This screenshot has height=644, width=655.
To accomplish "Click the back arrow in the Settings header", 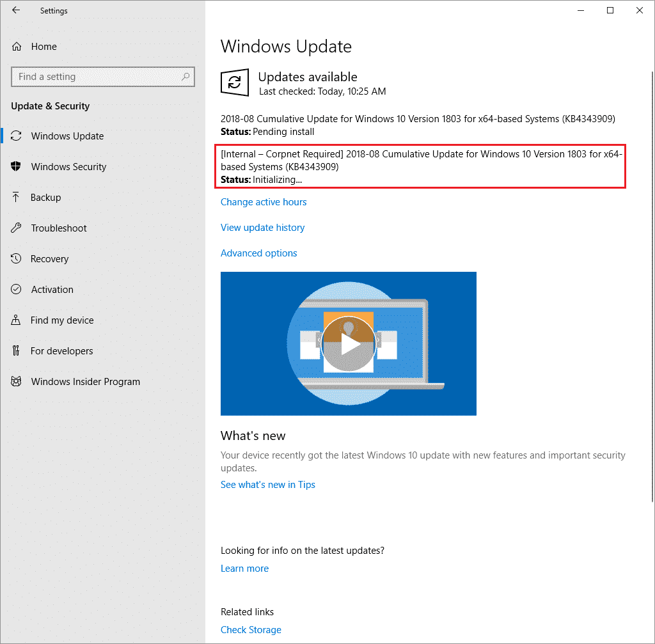I will [16, 10].
